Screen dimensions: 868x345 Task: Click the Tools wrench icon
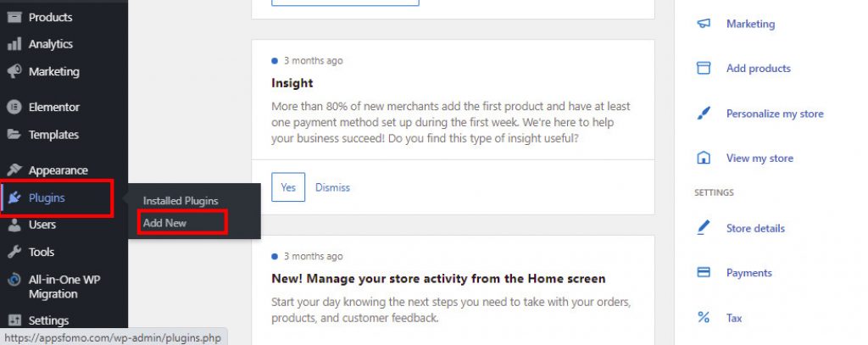click(x=14, y=252)
